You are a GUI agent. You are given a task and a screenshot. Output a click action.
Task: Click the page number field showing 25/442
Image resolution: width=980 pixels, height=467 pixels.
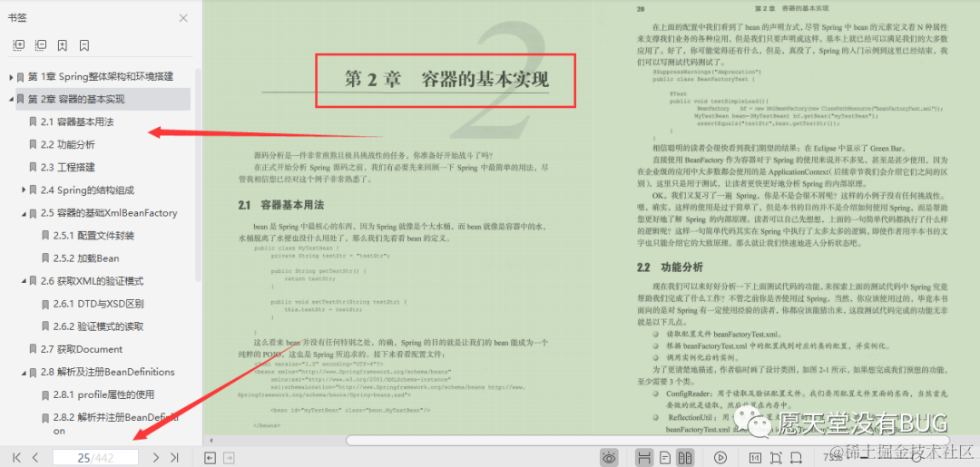click(x=95, y=458)
